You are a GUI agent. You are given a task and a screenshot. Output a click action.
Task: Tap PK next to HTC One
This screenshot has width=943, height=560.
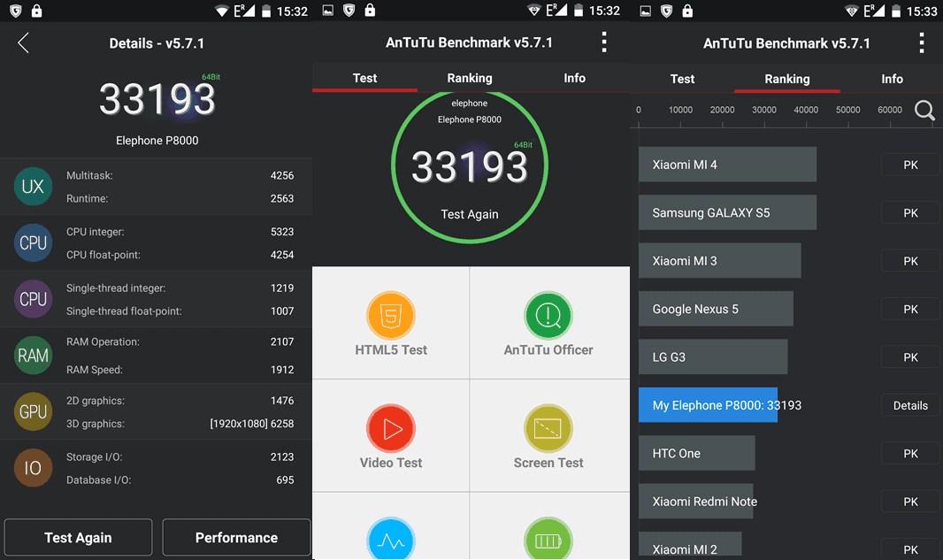click(x=910, y=454)
